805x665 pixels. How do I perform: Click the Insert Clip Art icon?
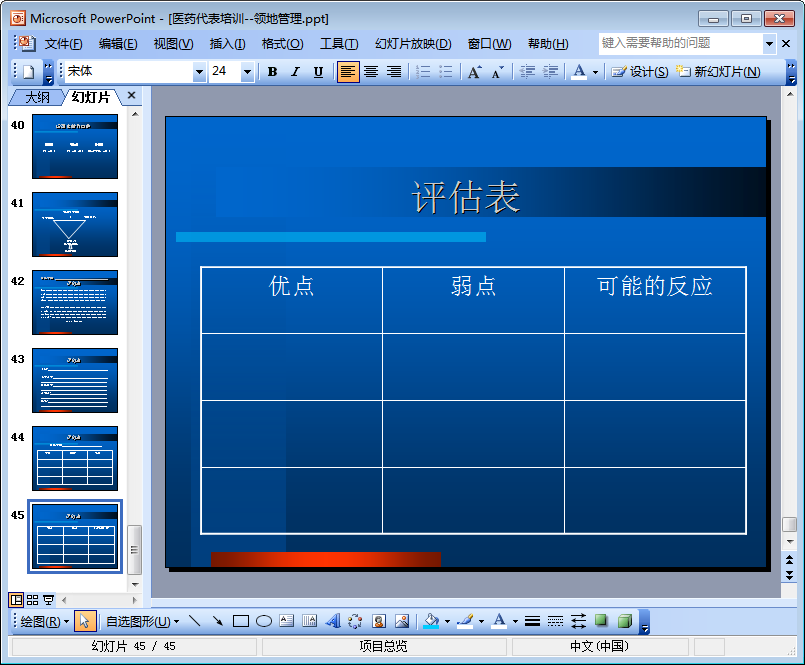[379, 621]
